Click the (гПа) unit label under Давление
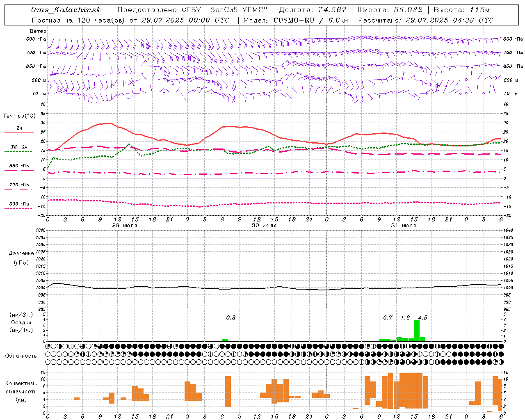The height and width of the screenshot is (420, 525). 21,263
